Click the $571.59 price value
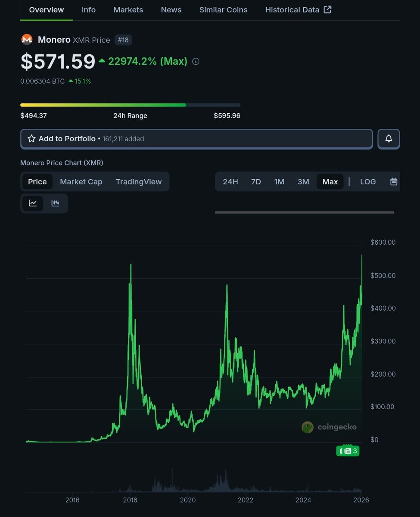 (58, 62)
